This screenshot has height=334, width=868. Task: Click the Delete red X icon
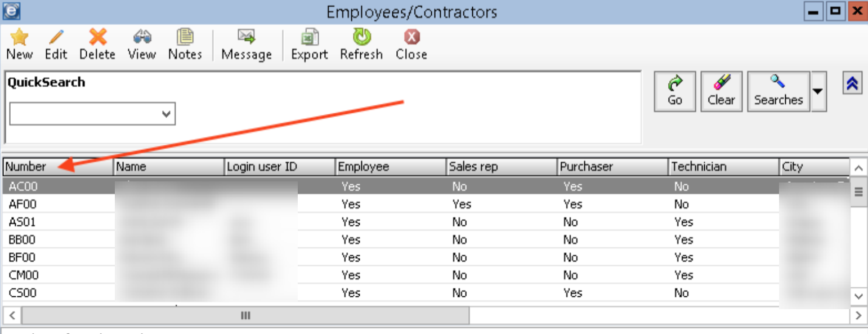(97, 38)
